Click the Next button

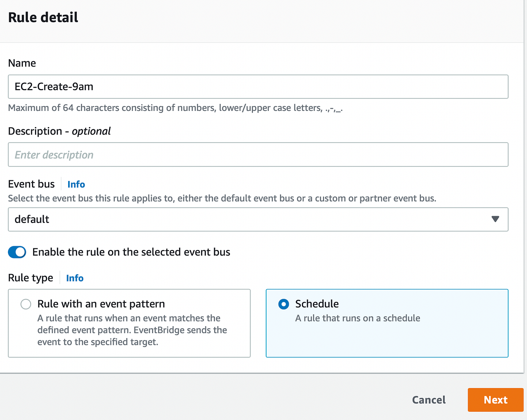(x=495, y=400)
